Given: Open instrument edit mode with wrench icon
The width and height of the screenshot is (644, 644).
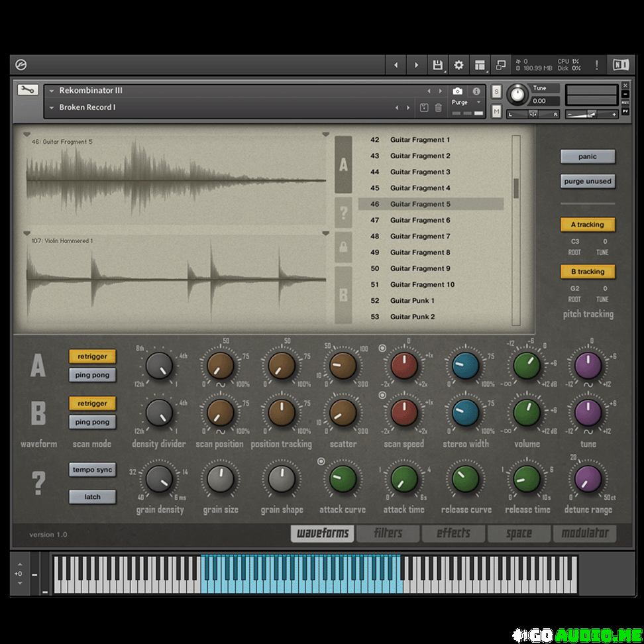Looking at the screenshot, I should (x=28, y=90).
